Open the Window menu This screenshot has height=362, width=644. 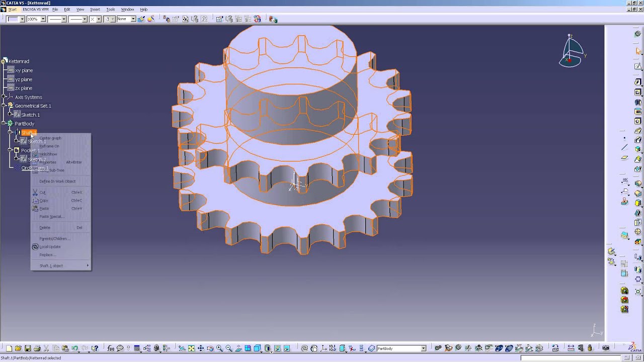(x=127, y=10)
